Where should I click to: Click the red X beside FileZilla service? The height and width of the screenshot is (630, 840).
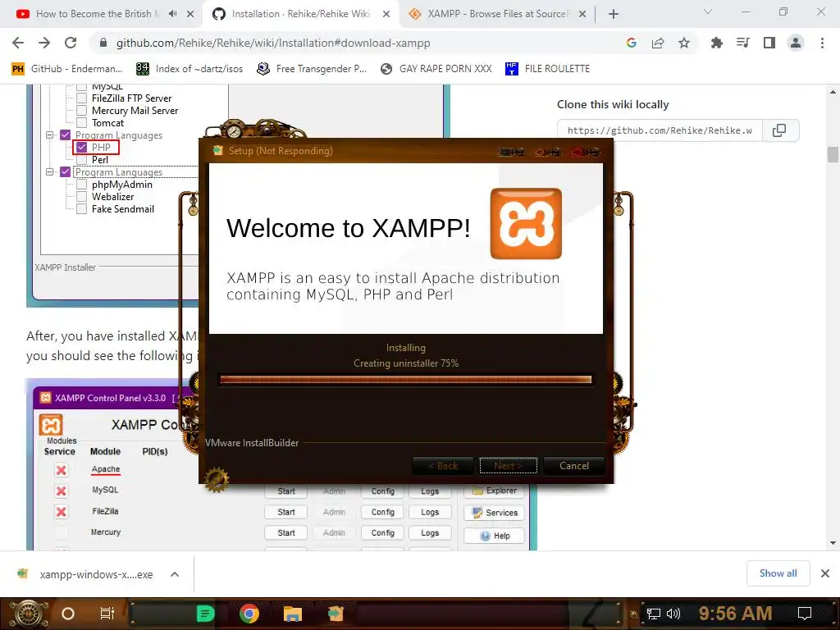61,512
